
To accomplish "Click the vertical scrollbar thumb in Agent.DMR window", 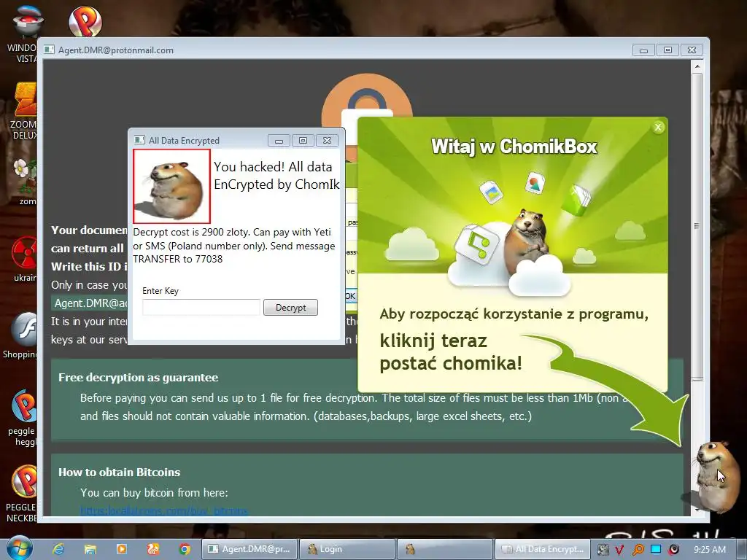I will (697, 226).
